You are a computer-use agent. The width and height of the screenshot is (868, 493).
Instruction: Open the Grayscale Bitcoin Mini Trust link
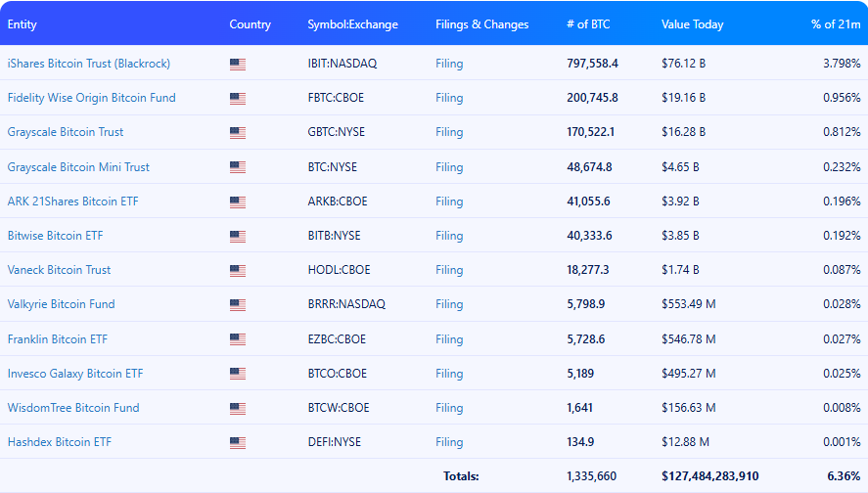click(x=78, y=167)
